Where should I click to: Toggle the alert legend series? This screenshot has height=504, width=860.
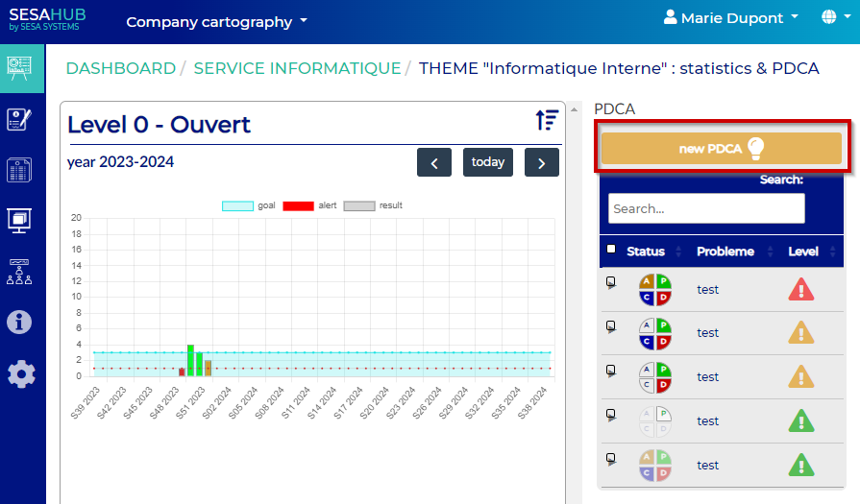309,205
